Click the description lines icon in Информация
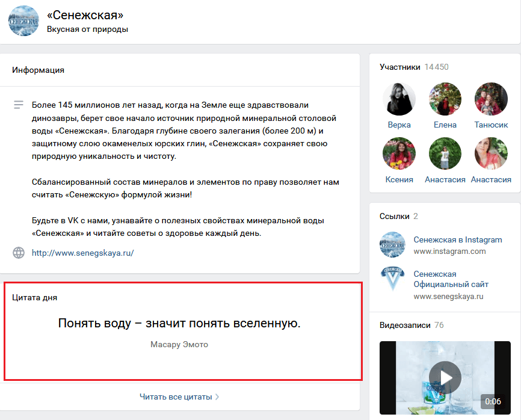This screenshot has height=420, width=521. [19, 105]
